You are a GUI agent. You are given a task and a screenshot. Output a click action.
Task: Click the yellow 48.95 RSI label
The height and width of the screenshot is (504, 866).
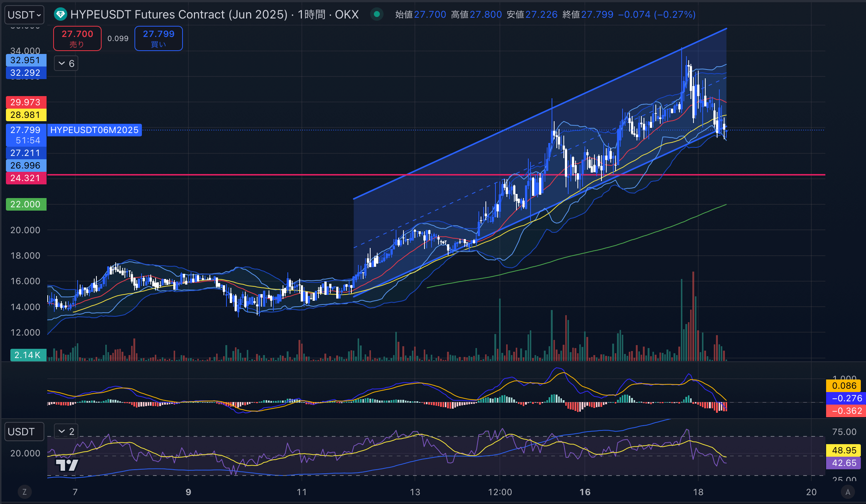[x=844, y=450]
